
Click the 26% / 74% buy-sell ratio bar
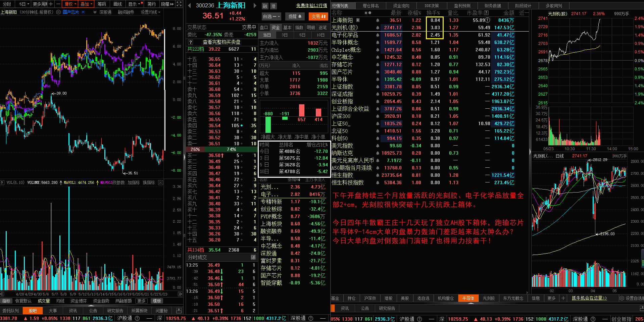[221, 149]
